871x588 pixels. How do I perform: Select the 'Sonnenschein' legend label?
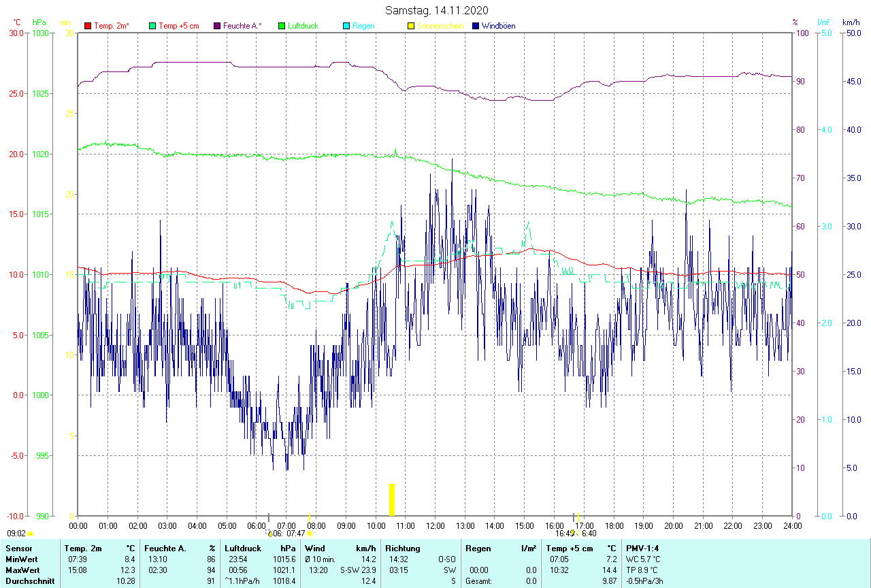(x=440, y=26)
